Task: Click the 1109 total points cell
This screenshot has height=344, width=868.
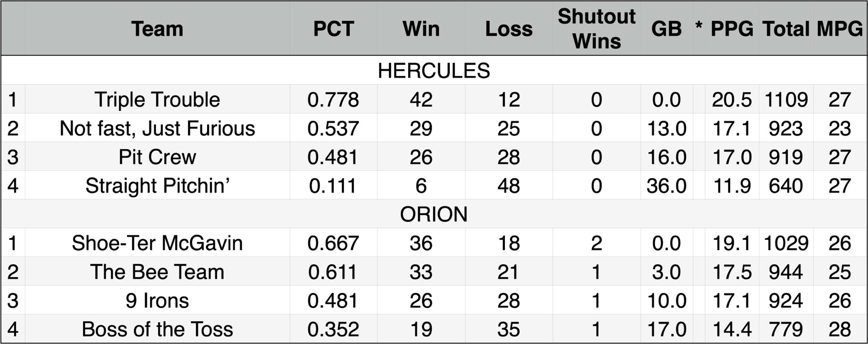Action: (786, 100)
